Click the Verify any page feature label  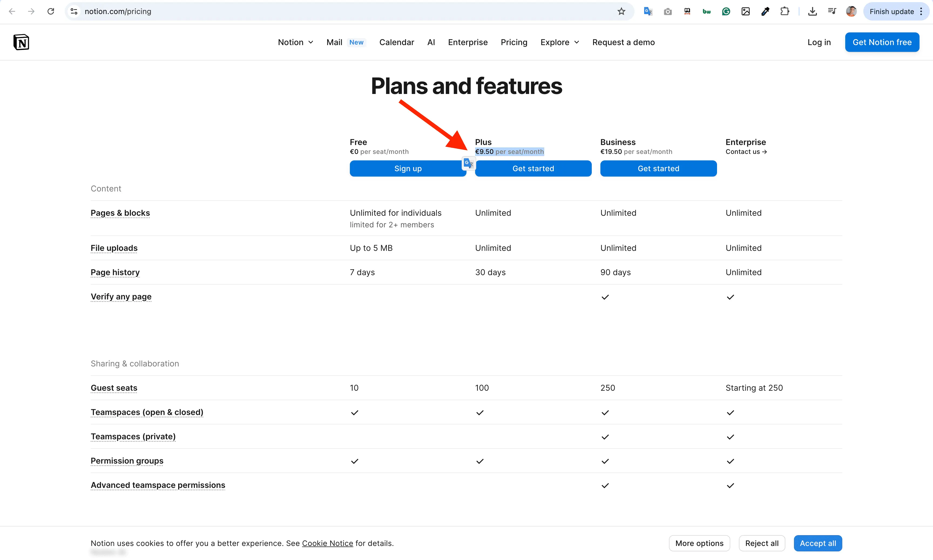tap(121, 296)
